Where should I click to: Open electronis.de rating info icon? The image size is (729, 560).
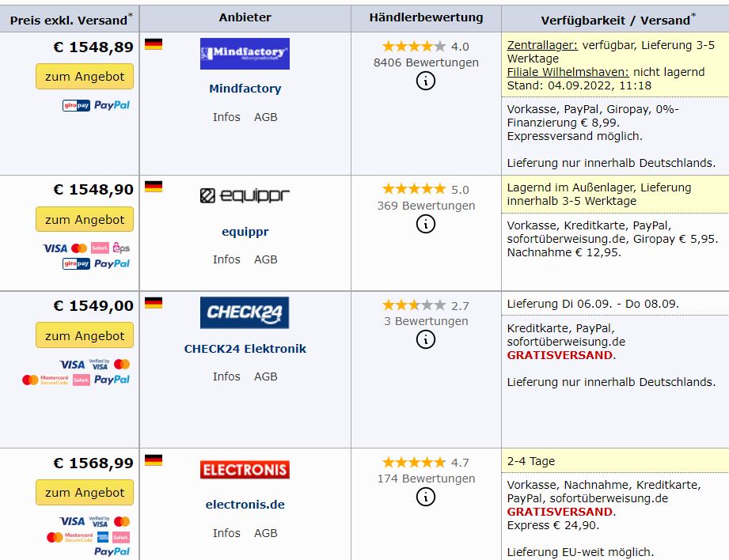click(x=426, y=497)
